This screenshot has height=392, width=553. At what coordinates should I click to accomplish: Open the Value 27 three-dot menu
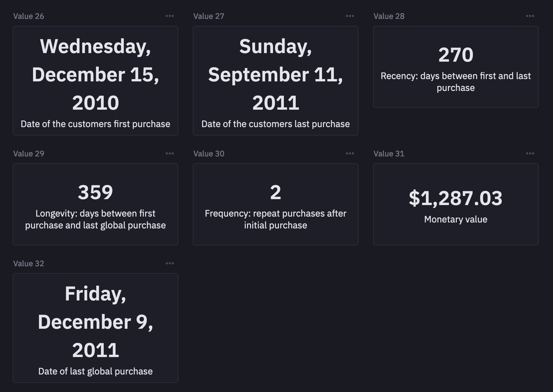coord(350,16)
